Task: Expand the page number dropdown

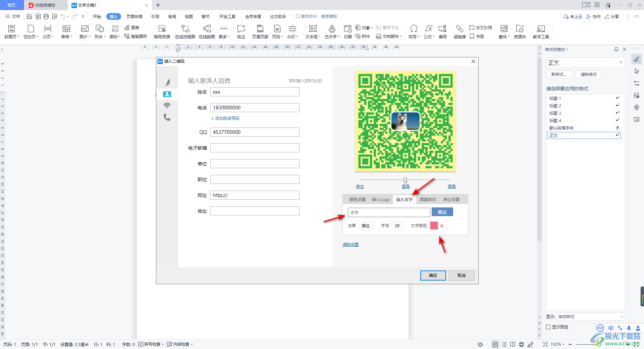Action: 277,37
